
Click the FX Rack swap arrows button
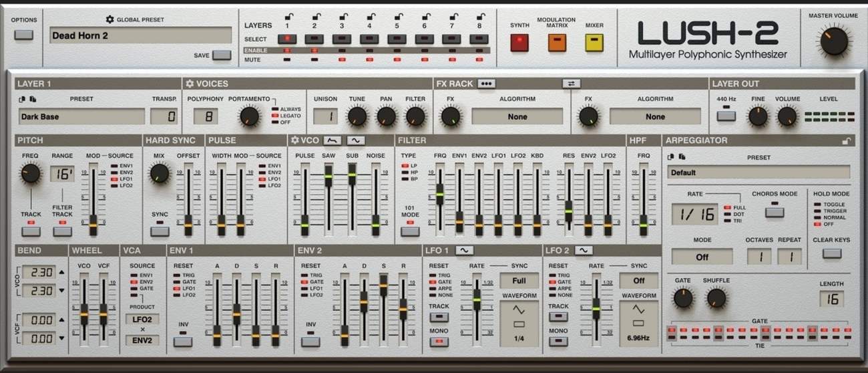click(x=572, y=84)
